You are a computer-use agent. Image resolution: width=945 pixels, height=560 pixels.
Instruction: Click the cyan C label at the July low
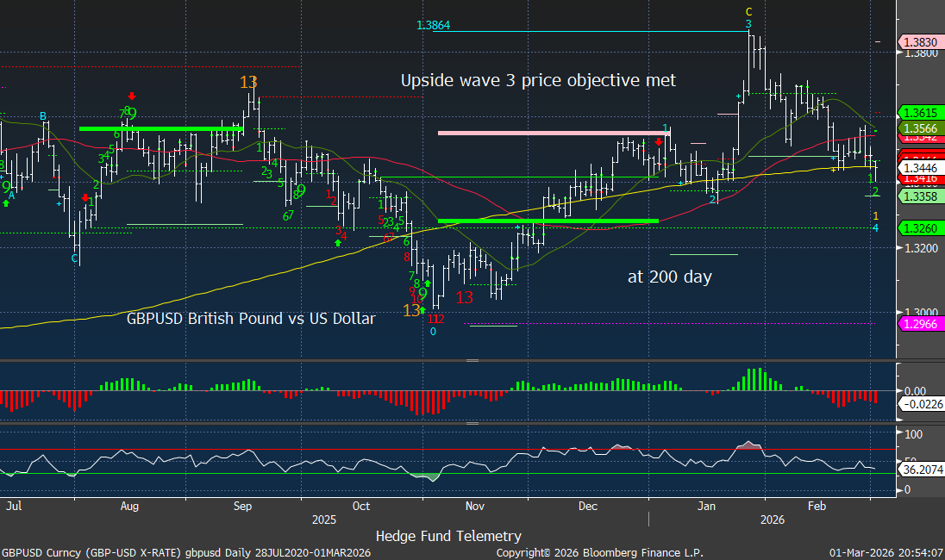[75, 258]
